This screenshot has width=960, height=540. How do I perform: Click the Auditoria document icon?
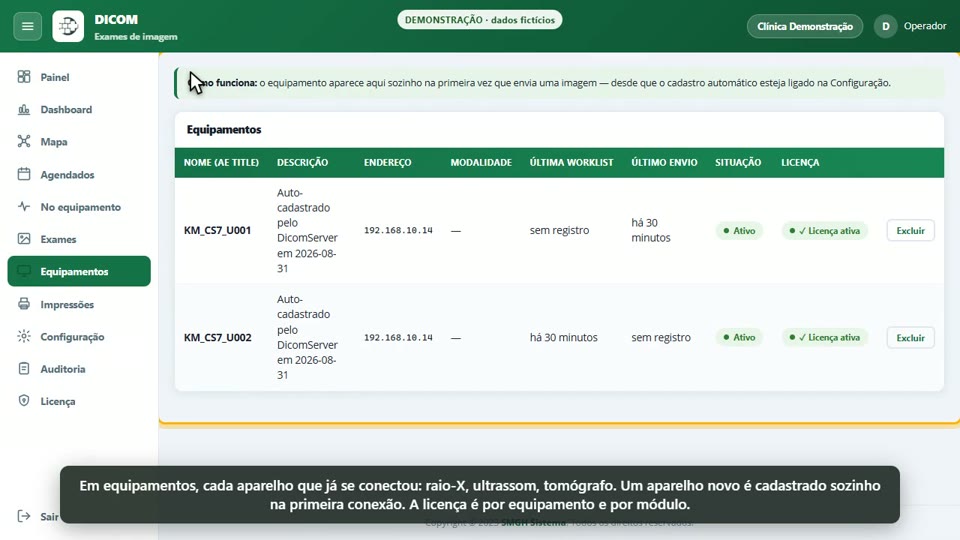(24, 369)
